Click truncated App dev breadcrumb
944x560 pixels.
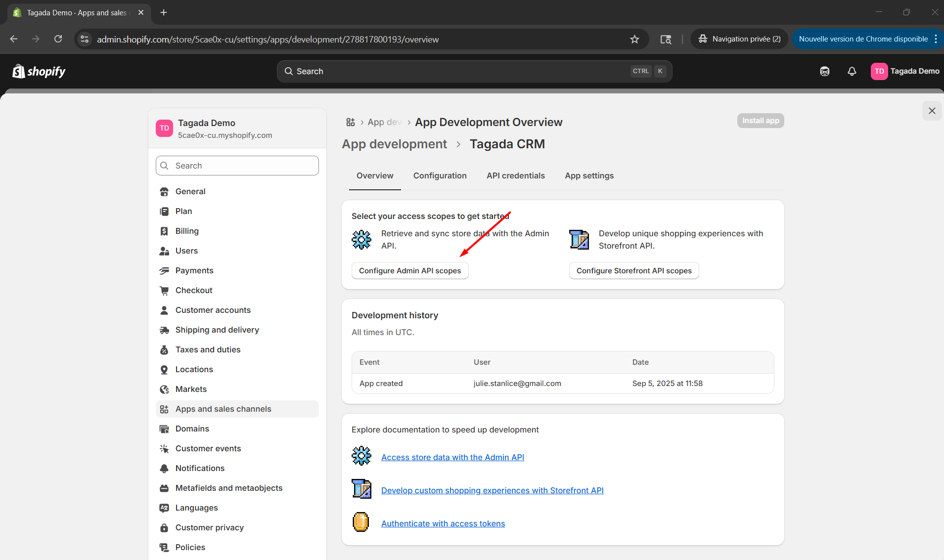pyautogui.click(x=384, y=122)
